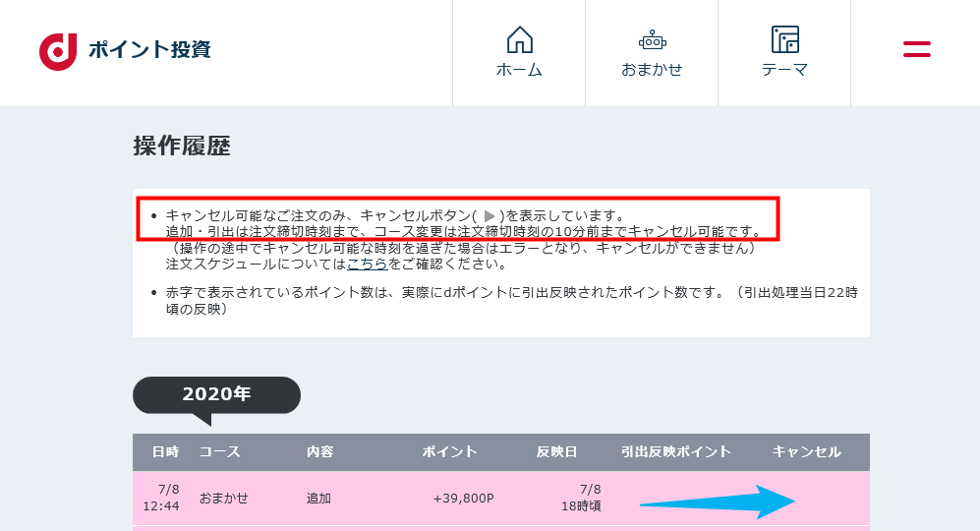
Task: Click the note about errors after cancel time
Action: (x=463, y=248)
